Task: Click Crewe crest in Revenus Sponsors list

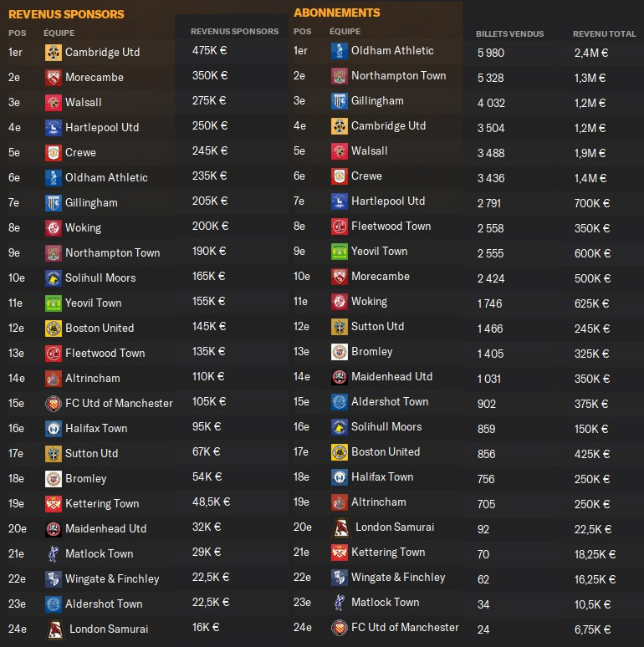Action: tap(54, 153)
